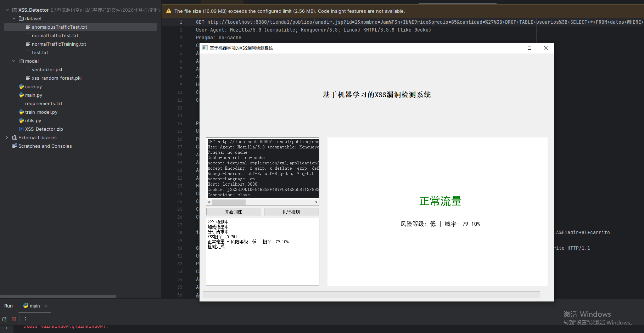Maximize the XSS detection dialog
Image resolution: width=644 pixels, height=333 pixels.
(530, 48)
